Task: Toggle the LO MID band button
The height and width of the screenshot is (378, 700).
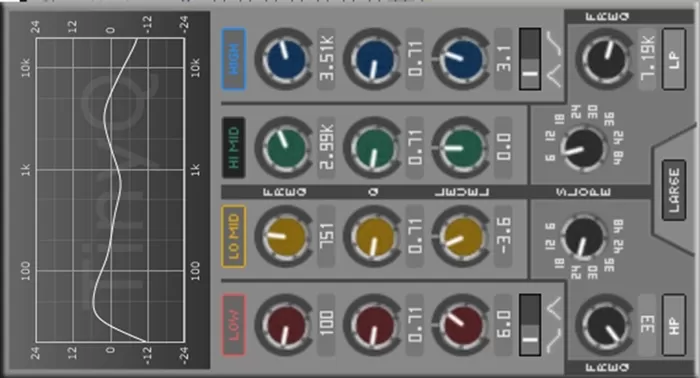Action: tap(233, 237)
